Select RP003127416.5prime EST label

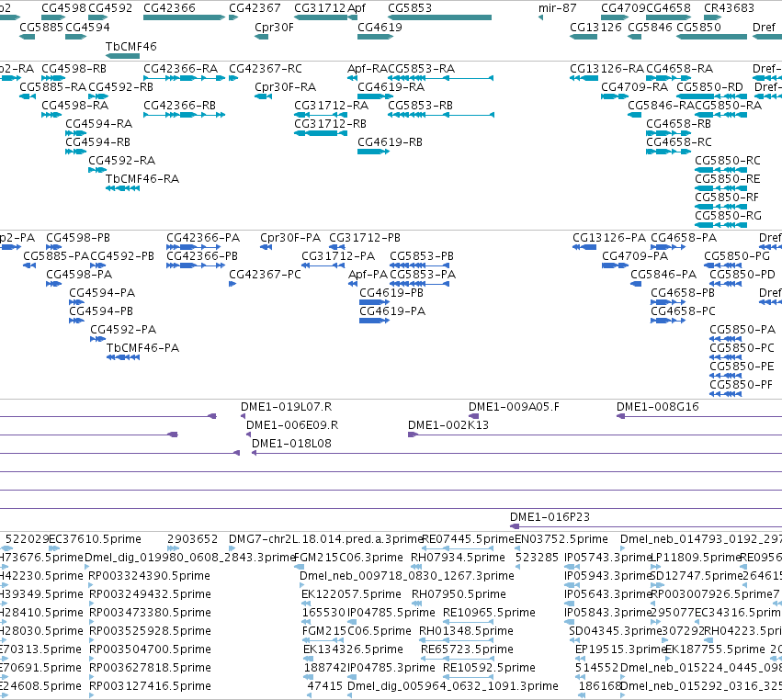pos(150,686)
